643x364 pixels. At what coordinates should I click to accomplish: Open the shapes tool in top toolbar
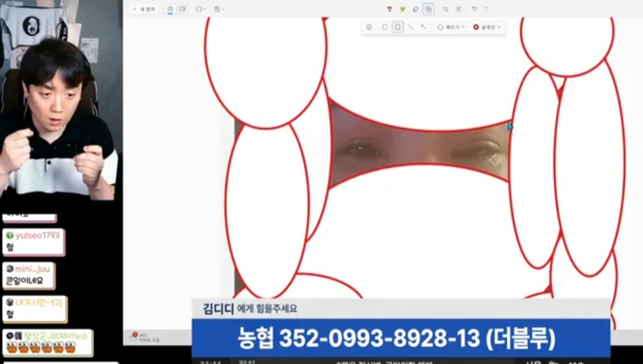428,9
